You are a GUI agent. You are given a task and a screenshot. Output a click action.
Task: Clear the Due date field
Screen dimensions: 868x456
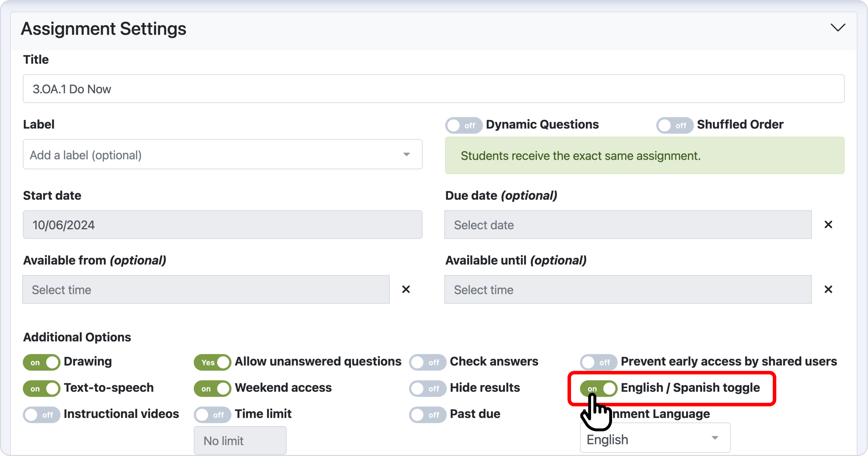(x=828, y=224)
